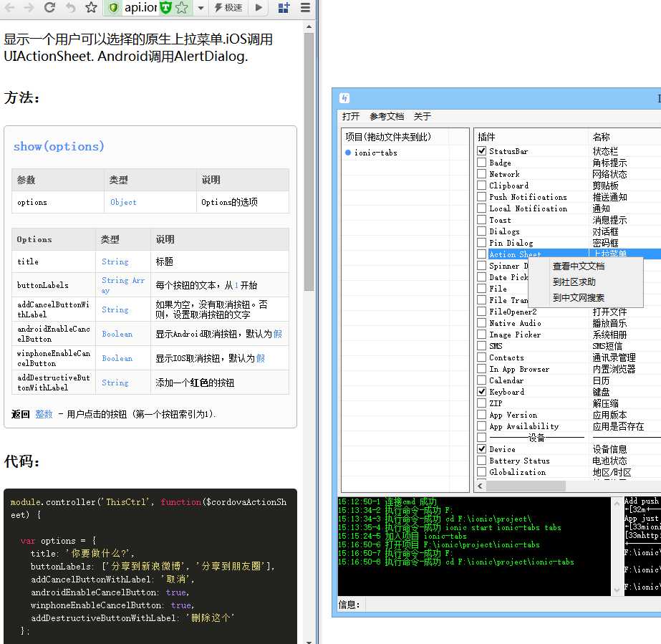Viewport: 661px width, 644px height.
Task: Click the 信息 input field
Action: [x=512, y=605]
